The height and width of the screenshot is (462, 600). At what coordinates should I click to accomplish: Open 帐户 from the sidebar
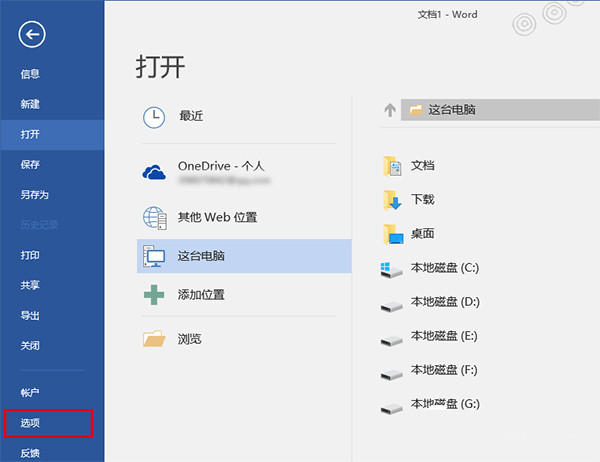tap(30, 393)
